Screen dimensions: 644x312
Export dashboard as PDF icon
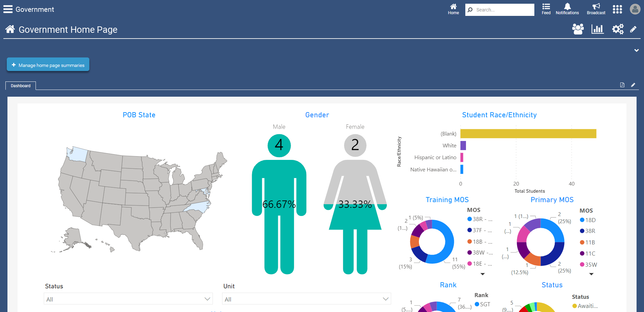click(622, 85)
